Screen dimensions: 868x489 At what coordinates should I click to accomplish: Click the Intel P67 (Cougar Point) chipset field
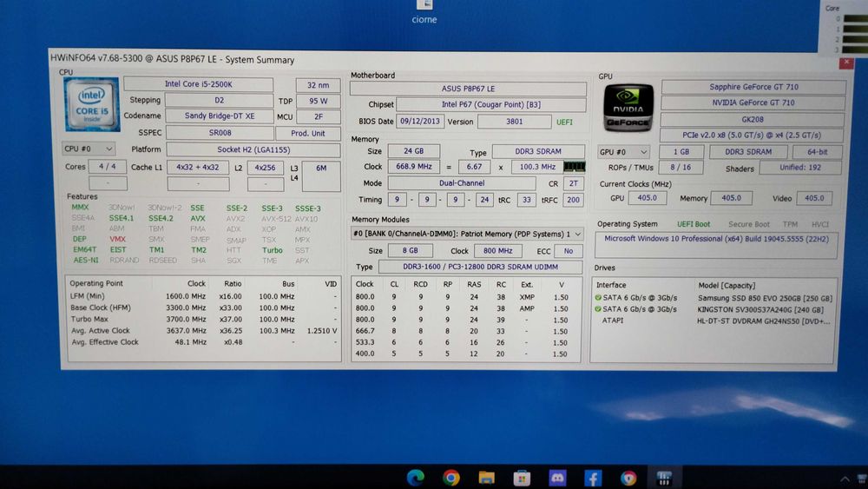click(x=491, y=104)
